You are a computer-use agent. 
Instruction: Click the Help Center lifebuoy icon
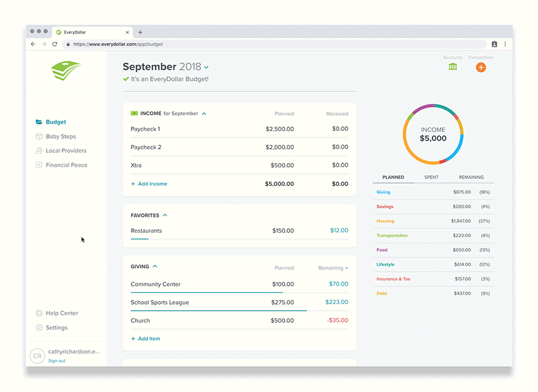pyautogui.click(x=39, y=313)
